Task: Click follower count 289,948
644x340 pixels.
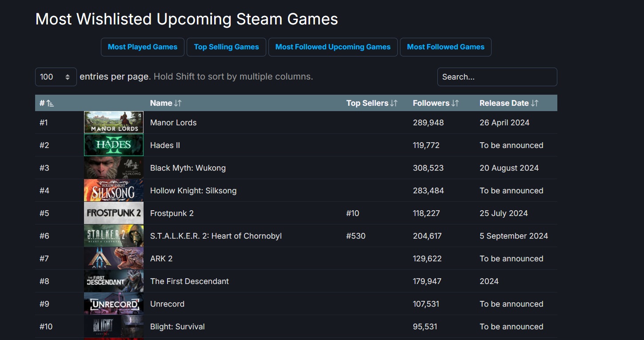Action: (x=428, y=123)
